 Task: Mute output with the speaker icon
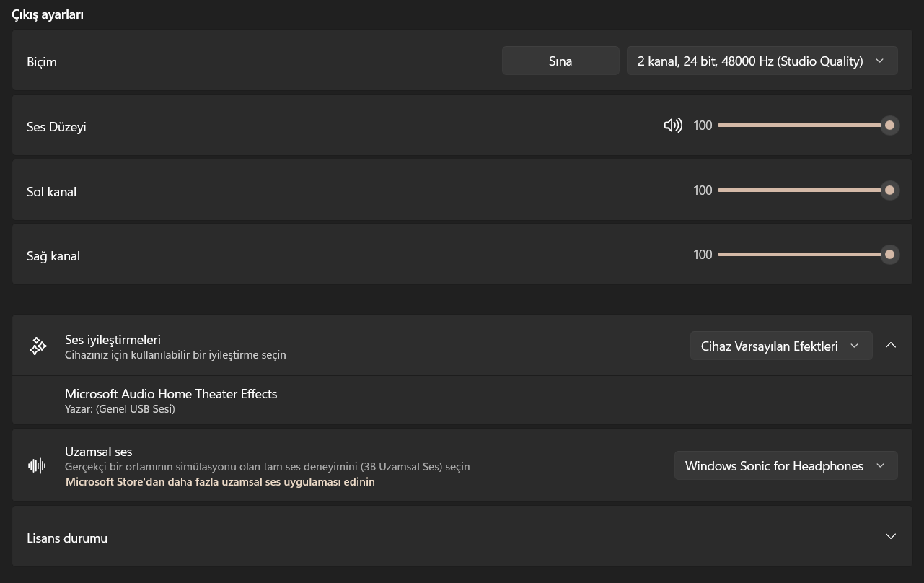pos(672,126)
